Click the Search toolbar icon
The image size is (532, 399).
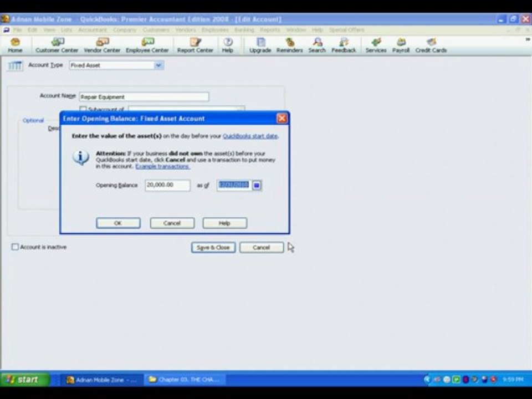(x=317, y=45)
